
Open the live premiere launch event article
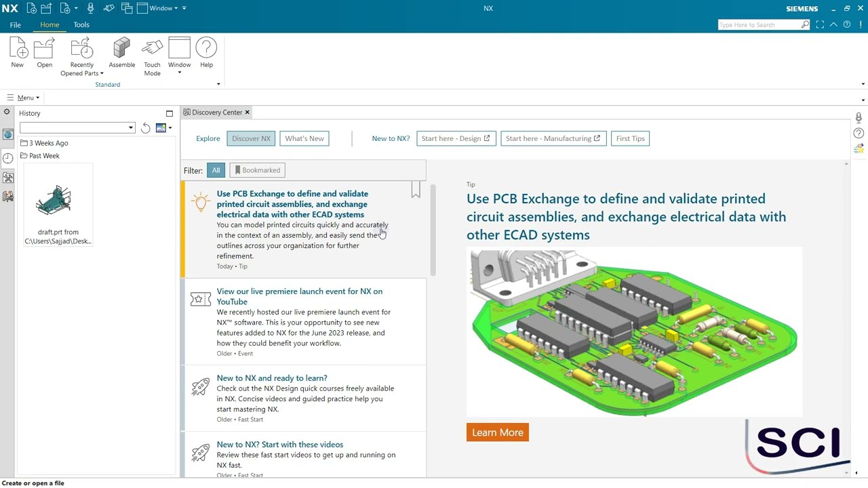pyautogui.click(x=304, y=322)
